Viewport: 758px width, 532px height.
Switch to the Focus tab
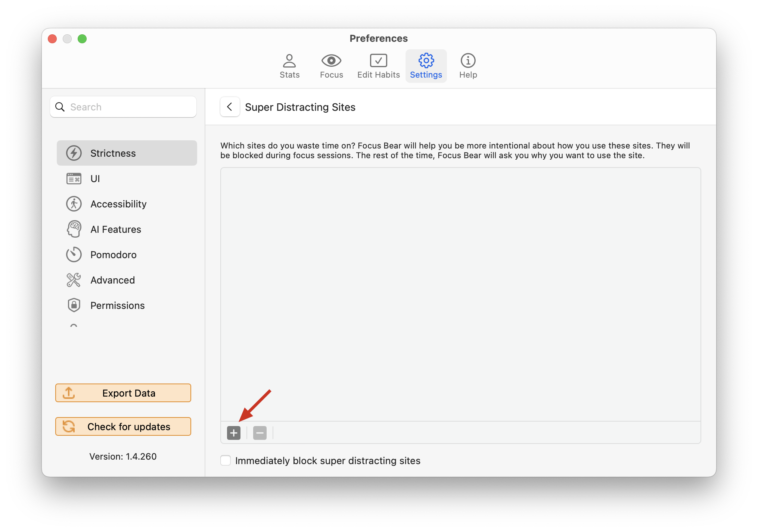pos(331,66)
